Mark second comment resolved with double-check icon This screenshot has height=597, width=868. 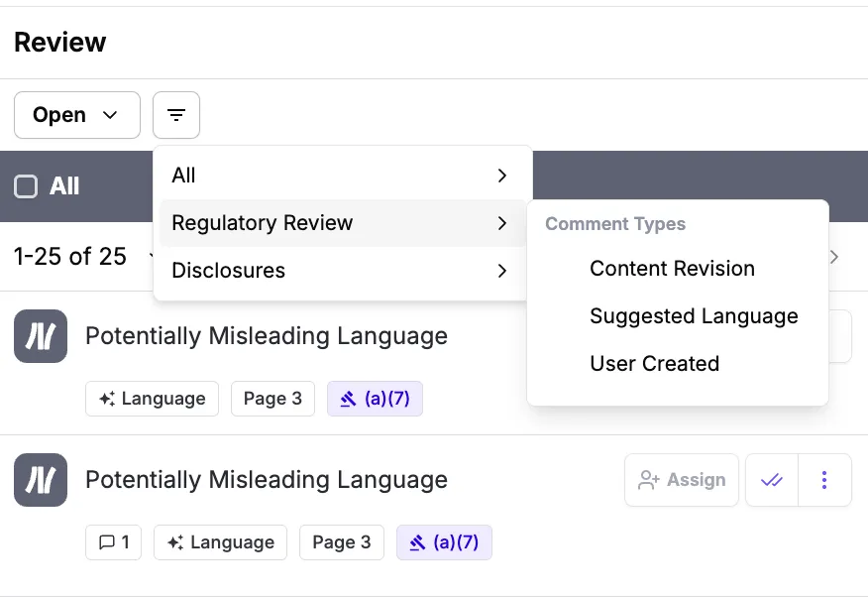click(x=772, y=480)
